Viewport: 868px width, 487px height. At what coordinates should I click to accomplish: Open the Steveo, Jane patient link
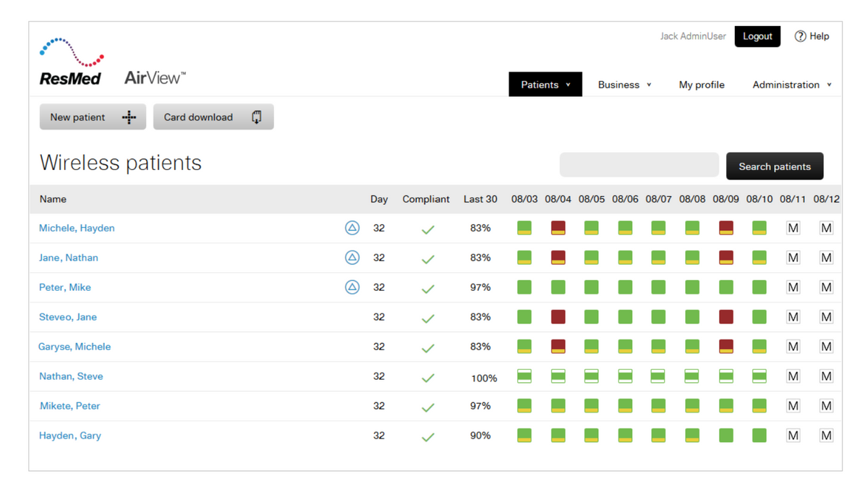tap(68, 317)
